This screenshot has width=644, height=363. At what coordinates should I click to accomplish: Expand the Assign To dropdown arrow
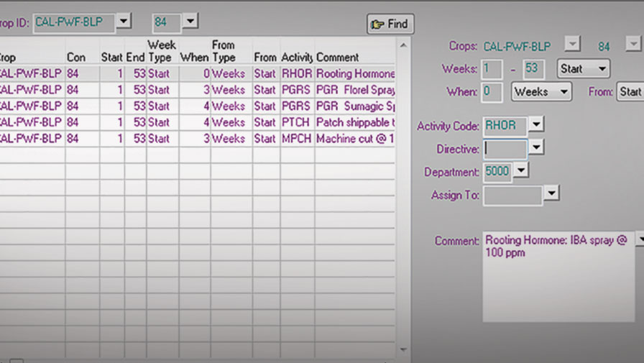551,193
